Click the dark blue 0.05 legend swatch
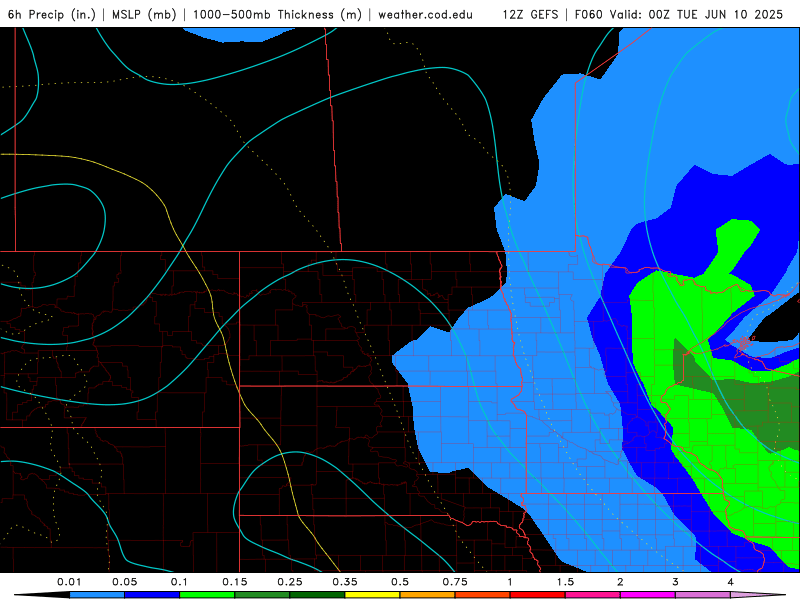 pyautogui.click(x=152, y=595)
